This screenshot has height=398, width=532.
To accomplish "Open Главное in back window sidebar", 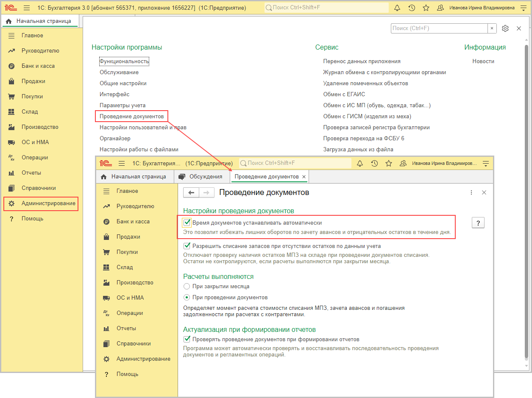I will pos(32,36).
